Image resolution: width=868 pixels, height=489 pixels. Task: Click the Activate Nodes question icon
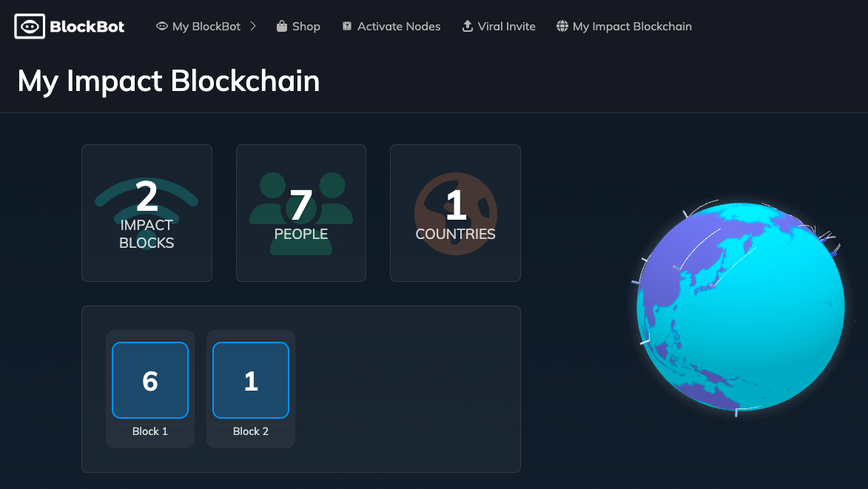pos(347,26)
